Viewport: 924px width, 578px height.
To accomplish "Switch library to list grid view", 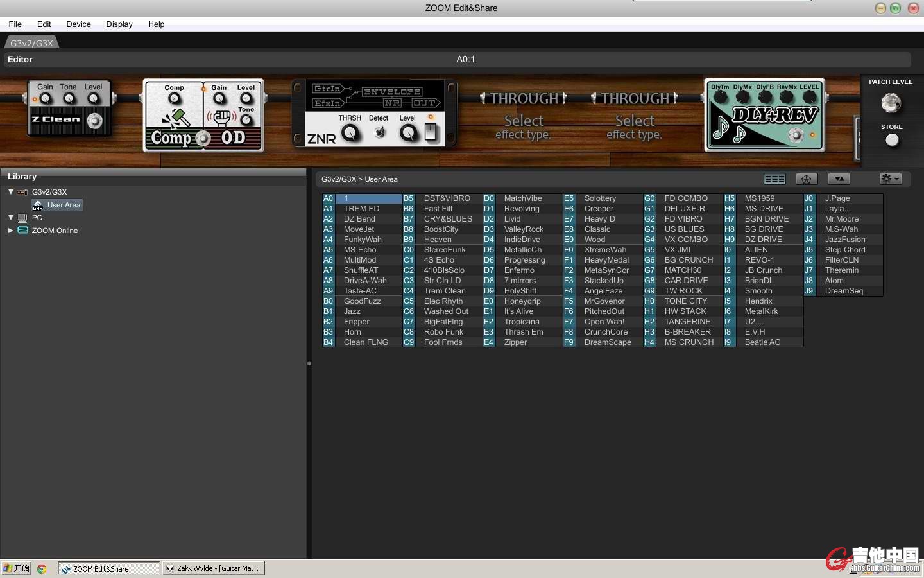I will coord(774,179).
